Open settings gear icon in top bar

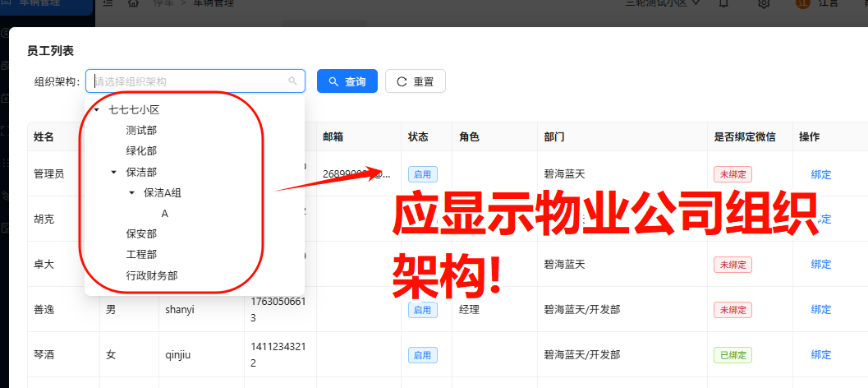[764, 3]
